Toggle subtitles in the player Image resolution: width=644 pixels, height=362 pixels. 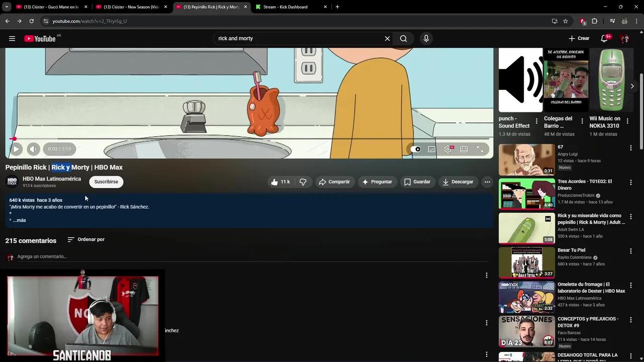(x=432, y=149)
